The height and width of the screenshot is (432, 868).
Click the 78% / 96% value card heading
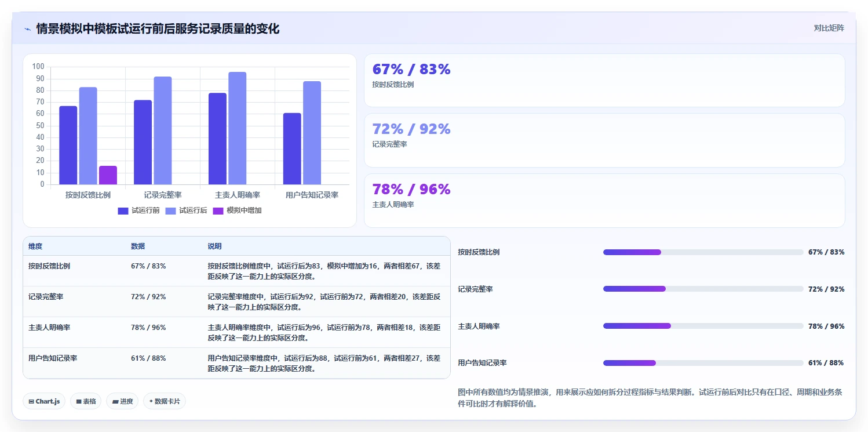click(x=411, y=189)
